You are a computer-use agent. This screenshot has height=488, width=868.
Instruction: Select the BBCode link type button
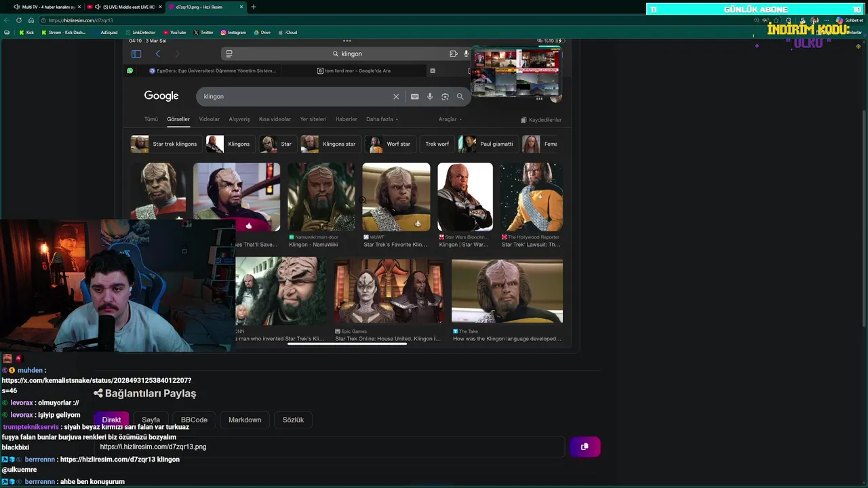coord(194,420)
